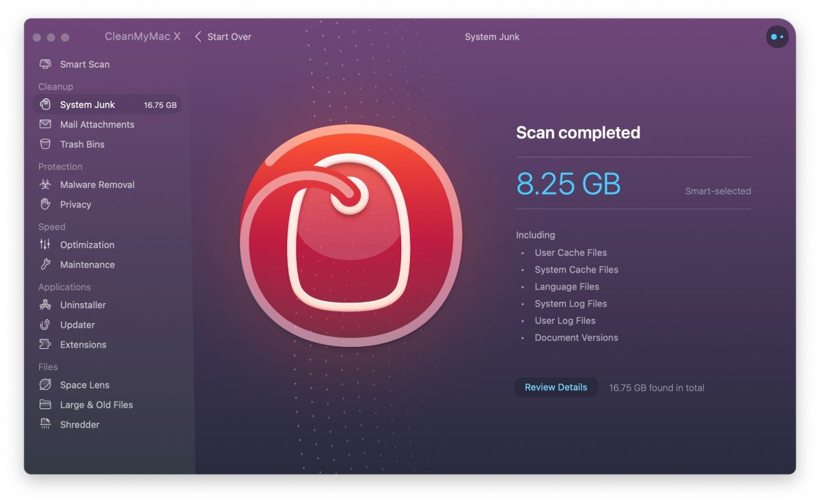820x504 pixels.
Task: Click the 8.25 GB smart-selected amount
Action: pos(569,184)
